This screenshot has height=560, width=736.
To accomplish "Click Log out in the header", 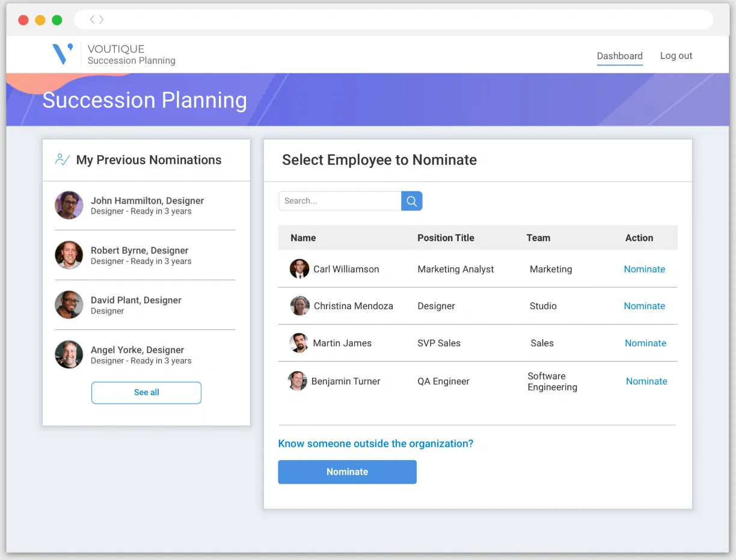I will click(676, 56).
